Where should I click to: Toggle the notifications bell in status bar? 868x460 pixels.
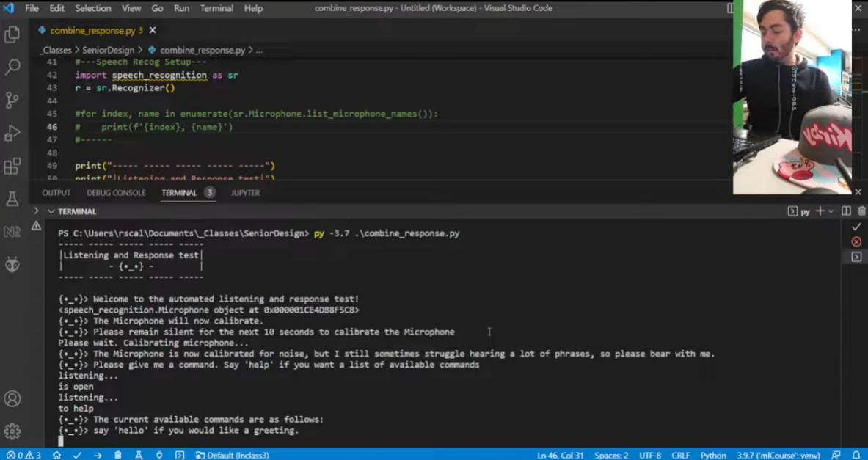[857, 455]
